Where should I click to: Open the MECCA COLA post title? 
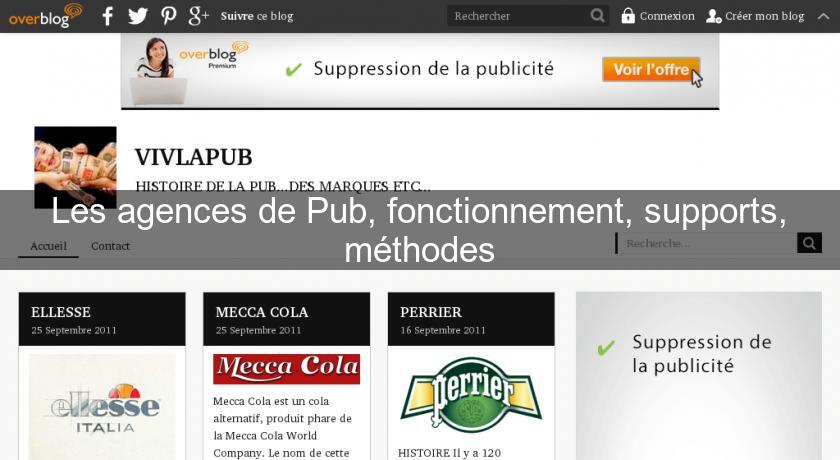click(x=262, y=312)
